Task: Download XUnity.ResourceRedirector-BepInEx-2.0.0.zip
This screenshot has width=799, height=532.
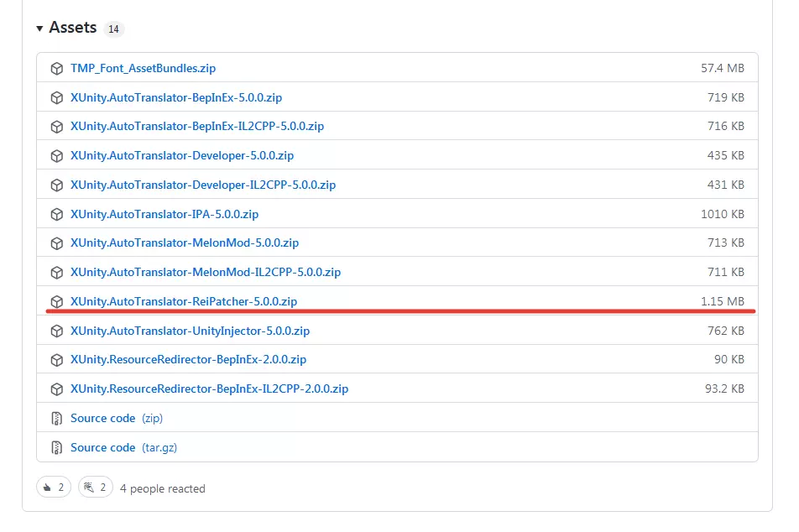Action: pos(188,359)
